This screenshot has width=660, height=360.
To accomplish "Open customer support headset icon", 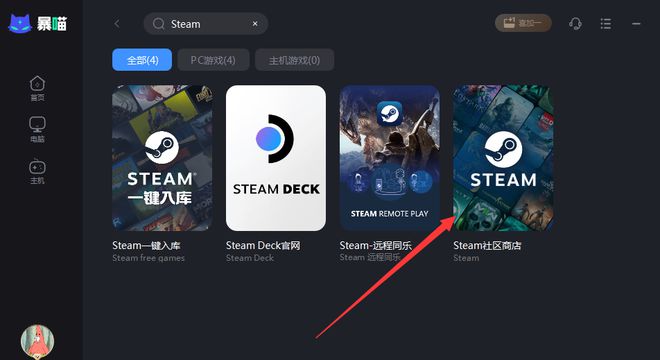I will click(x=575, y=23).
